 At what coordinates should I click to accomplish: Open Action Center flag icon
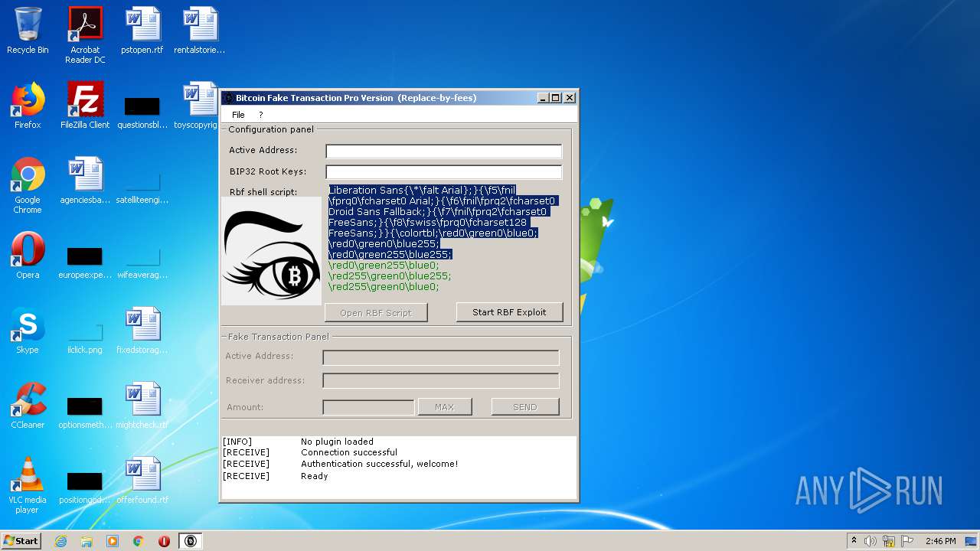point(906,541)
